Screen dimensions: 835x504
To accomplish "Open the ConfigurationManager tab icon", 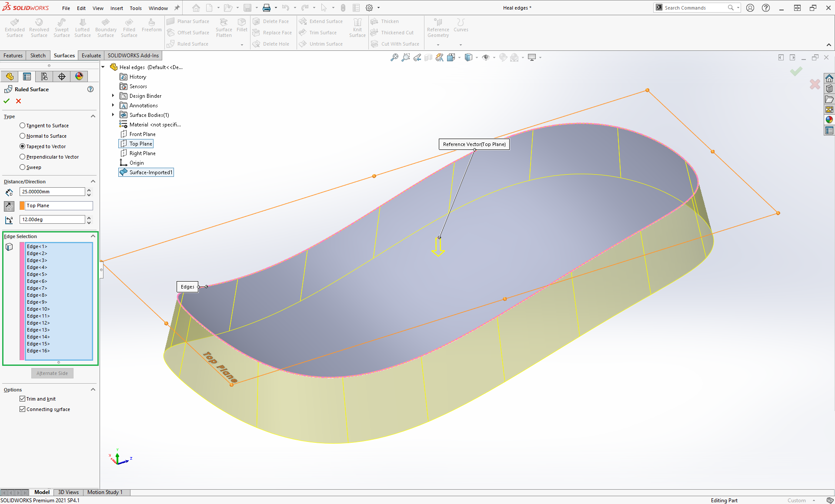I will (44, 76).
